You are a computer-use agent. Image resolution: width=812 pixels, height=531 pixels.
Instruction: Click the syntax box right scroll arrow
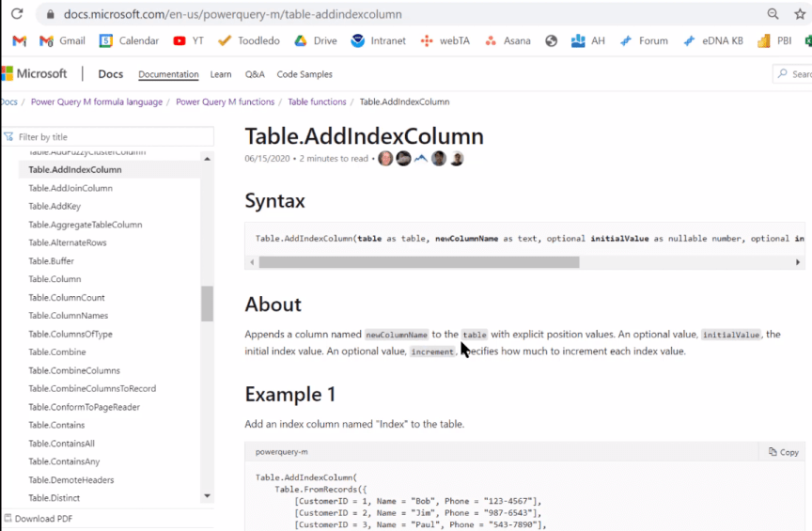tap(798, 262)
